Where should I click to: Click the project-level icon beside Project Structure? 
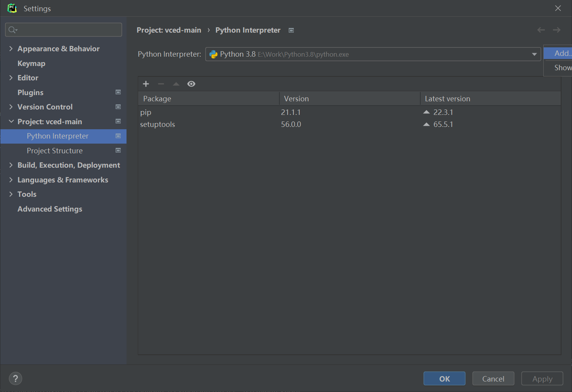click(x=118, y=150)
